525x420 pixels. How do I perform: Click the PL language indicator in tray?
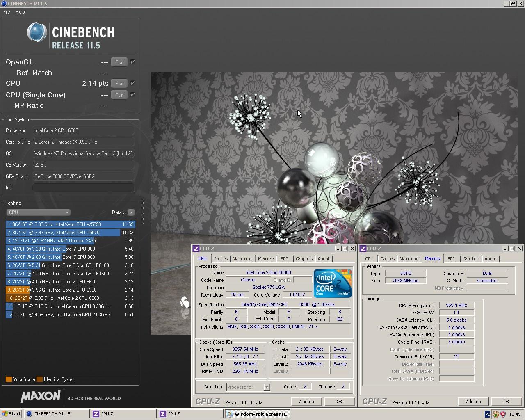tap(487, 414)
